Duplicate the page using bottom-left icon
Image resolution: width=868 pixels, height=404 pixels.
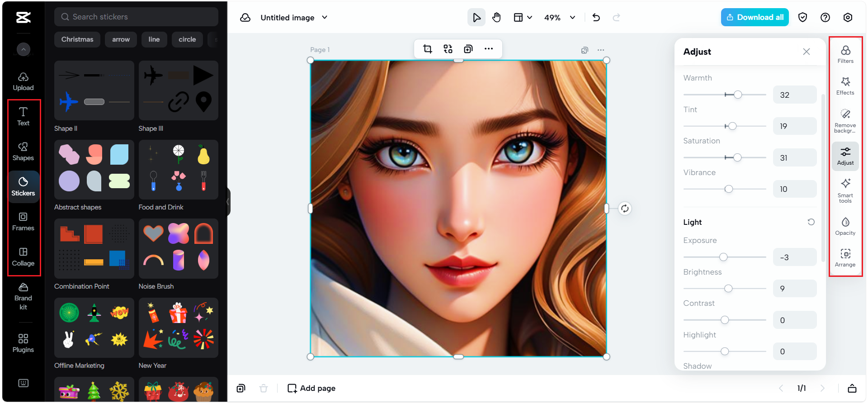[x=241, y=388]
